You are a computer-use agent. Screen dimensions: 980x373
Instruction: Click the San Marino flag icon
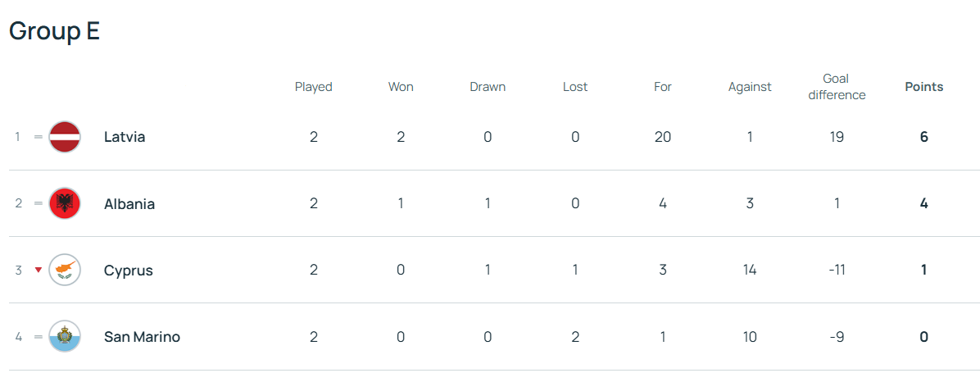tap(65, 337)
